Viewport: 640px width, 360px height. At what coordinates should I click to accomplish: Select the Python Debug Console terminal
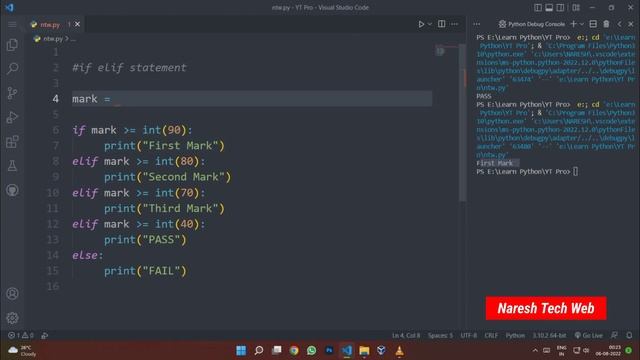click(532, 24)
